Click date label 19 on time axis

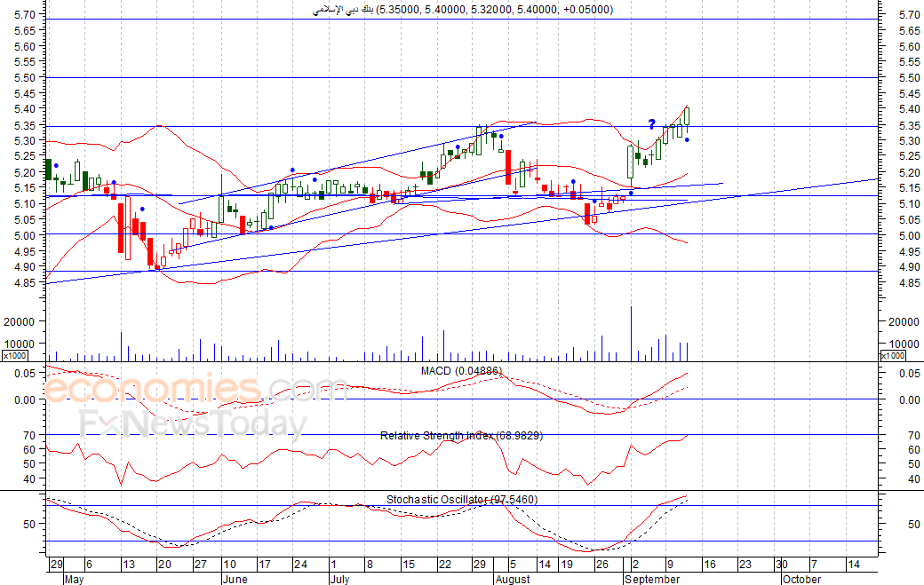coord(566,565)
